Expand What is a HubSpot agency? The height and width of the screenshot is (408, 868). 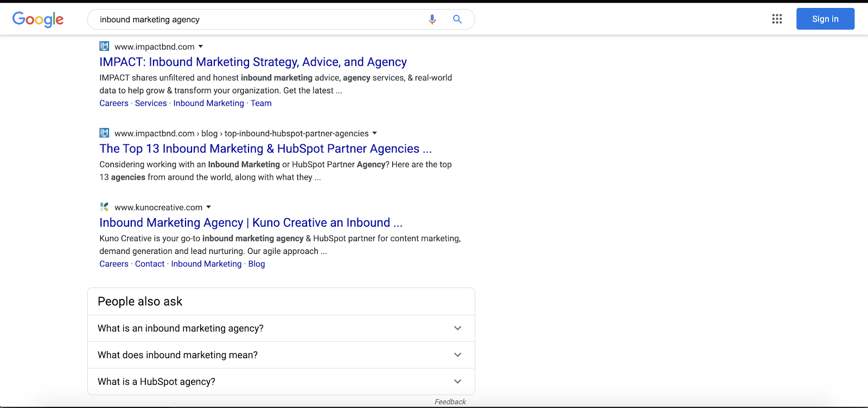(281, 381)
